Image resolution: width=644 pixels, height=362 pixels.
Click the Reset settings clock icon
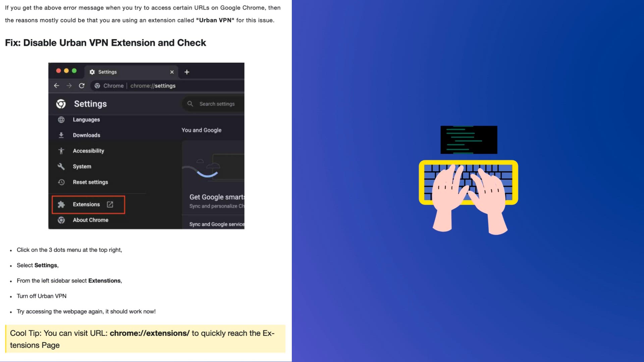coord(61,182)
